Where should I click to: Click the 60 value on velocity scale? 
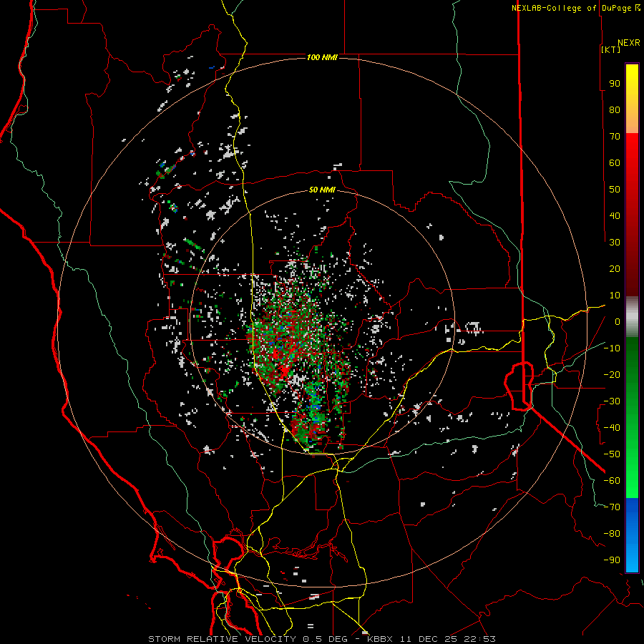click(x=615, y=162)
